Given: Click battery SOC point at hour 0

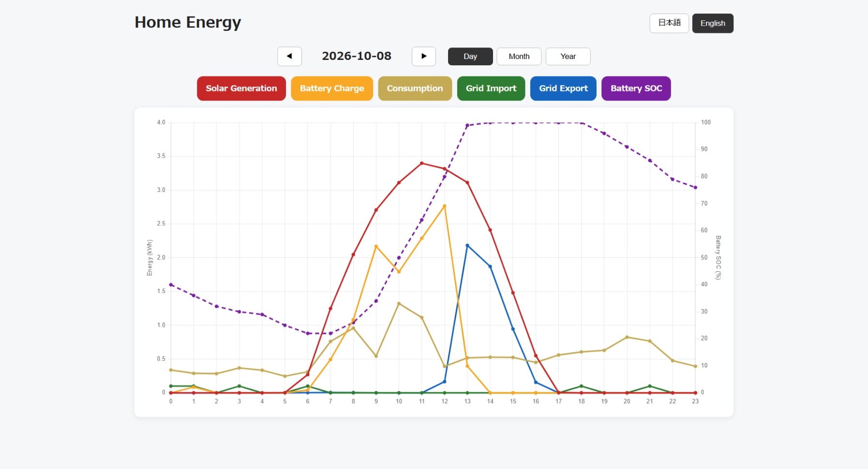Looking at the screenshot, I should pyautogui.click(x=171, y=285).
